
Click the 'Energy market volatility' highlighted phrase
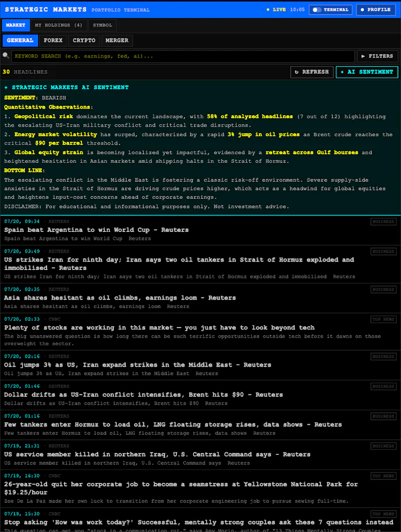(x=55, y=134)
